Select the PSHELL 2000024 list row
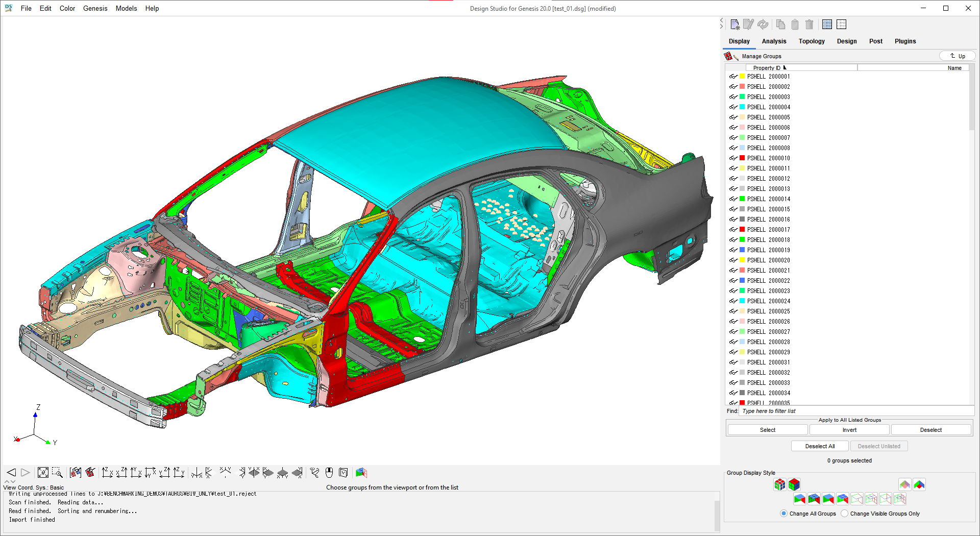 click(x=847, y=301)
